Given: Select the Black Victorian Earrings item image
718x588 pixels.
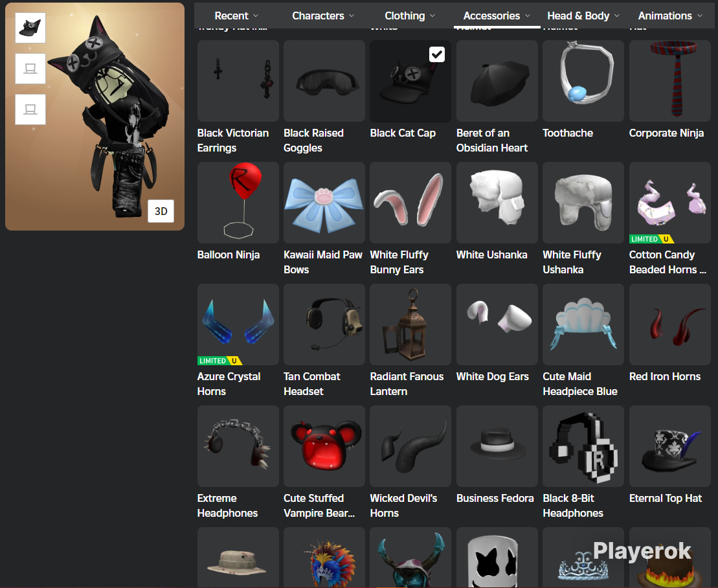Looking at the screenshot, I should point(238,81).
